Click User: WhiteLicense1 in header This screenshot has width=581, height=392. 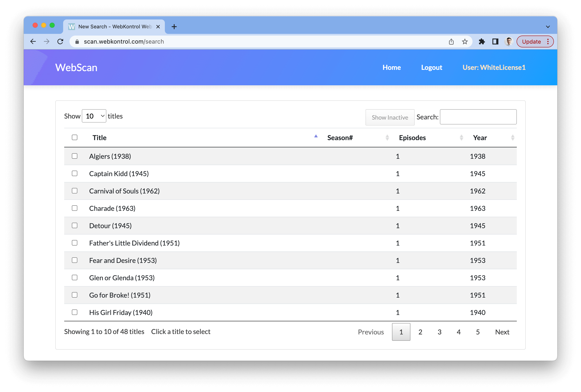pyautogui.click(x=494, y=67)
